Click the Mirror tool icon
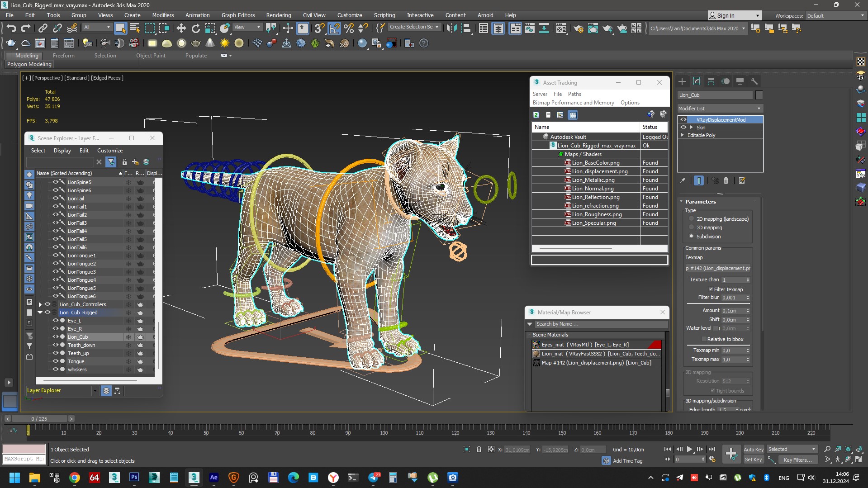 [451, 28]
